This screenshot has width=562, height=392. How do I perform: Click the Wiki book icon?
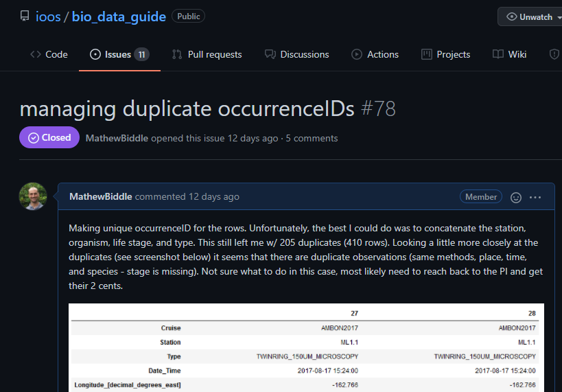(x=498, y=54)
